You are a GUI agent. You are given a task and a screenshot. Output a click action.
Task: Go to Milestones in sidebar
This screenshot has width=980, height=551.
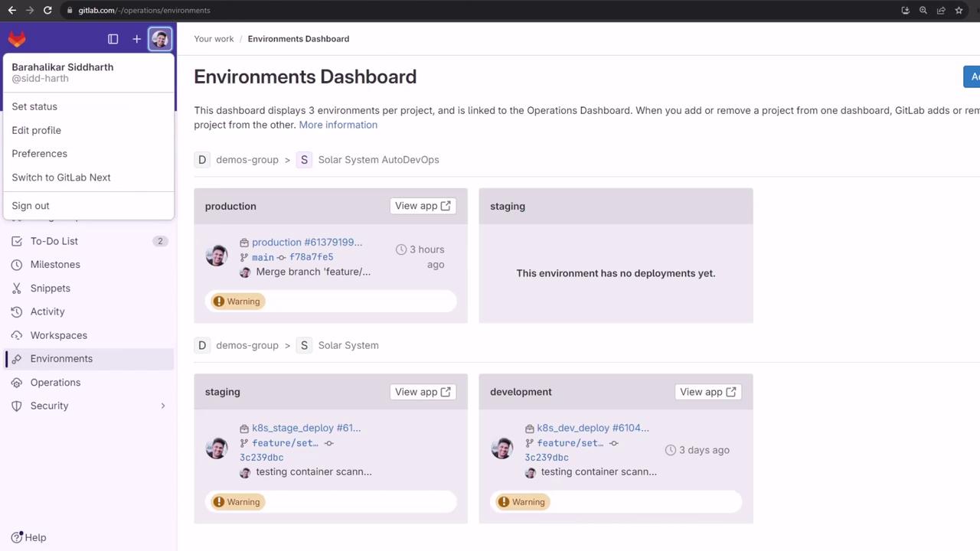coord(55,265)
